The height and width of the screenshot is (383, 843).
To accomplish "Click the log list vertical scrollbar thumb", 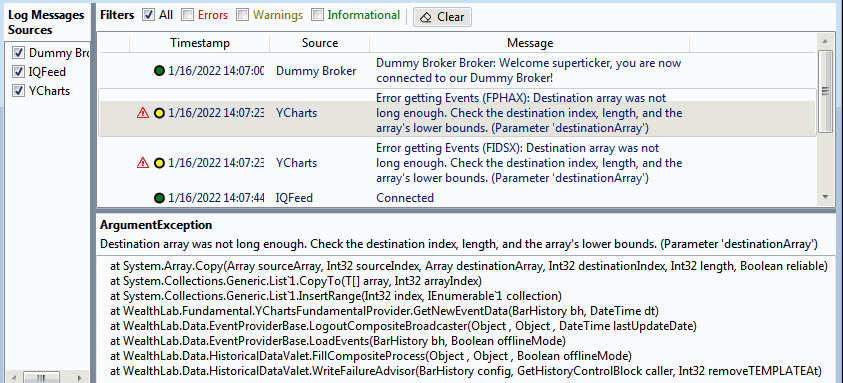I will point(825,91).
